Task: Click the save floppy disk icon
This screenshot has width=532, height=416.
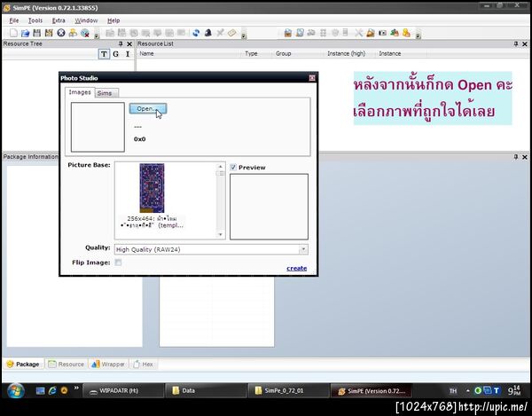Action: [36, 33]
